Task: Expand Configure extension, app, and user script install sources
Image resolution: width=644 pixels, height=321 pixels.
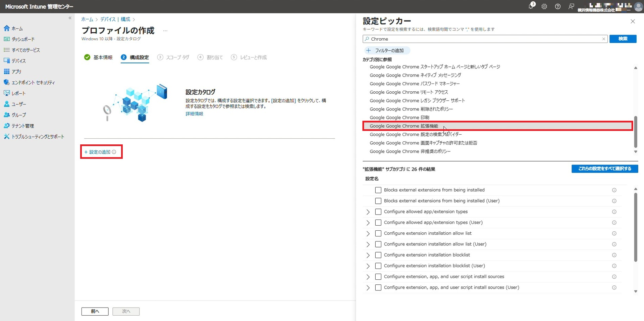Action: click(368, 277)
